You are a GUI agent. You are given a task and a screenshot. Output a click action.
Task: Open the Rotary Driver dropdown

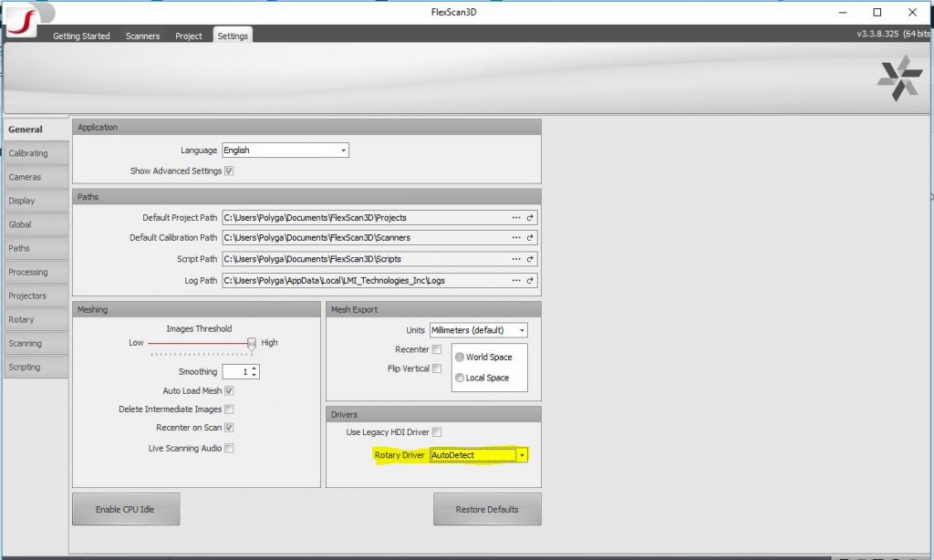click(522, 455)
